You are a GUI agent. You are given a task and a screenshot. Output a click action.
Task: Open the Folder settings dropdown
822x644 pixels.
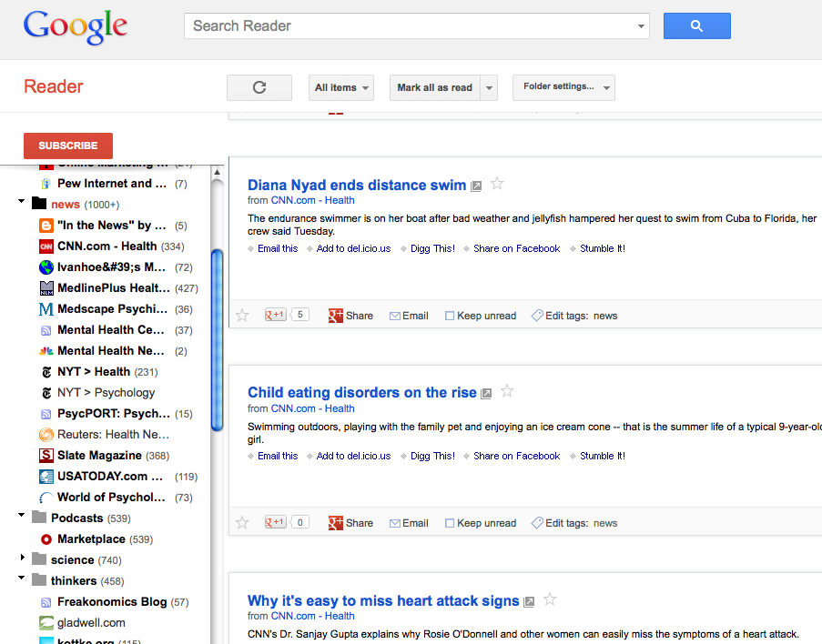tap(563, 87)
